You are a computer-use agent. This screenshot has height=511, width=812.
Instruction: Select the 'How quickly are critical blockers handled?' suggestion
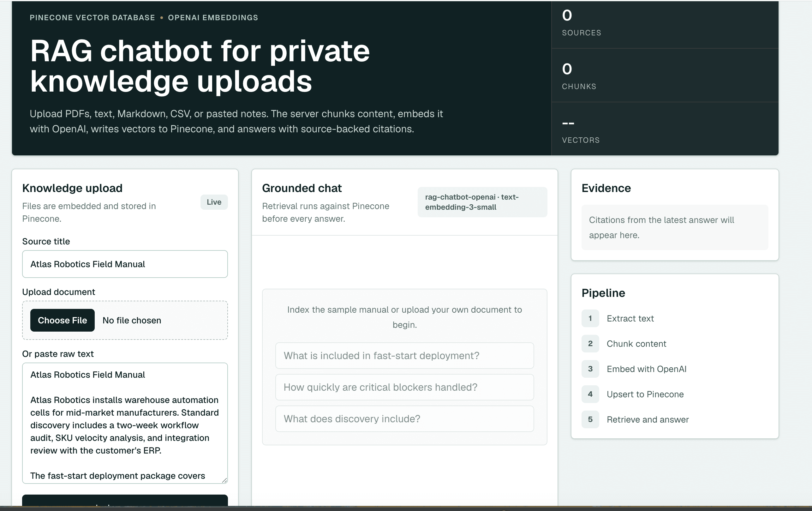coord(404,387)
